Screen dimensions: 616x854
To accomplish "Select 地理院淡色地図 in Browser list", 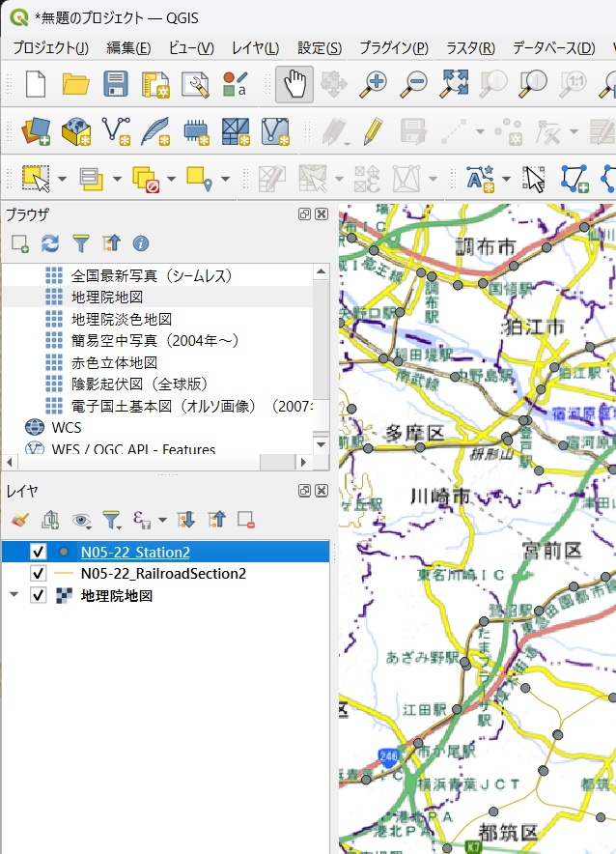I will click(x=122, y=319).
